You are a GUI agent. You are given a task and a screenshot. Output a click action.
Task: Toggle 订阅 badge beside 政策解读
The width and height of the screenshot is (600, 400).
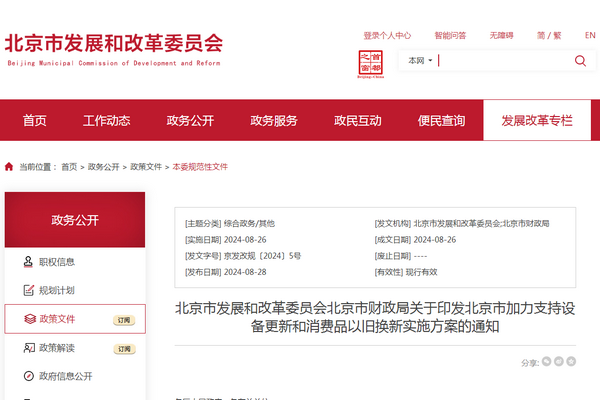[x=124, y=349]
